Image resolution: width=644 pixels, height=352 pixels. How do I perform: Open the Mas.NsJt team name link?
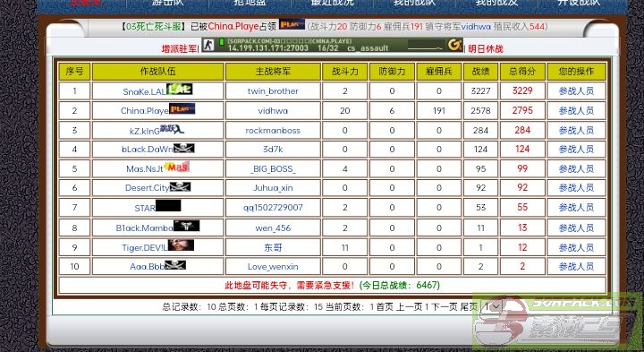pos(145,169)
